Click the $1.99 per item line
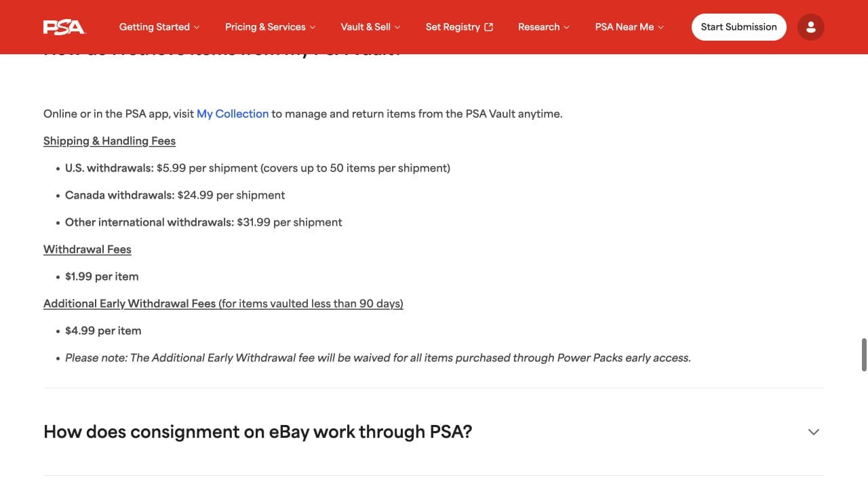 (102, 277)
